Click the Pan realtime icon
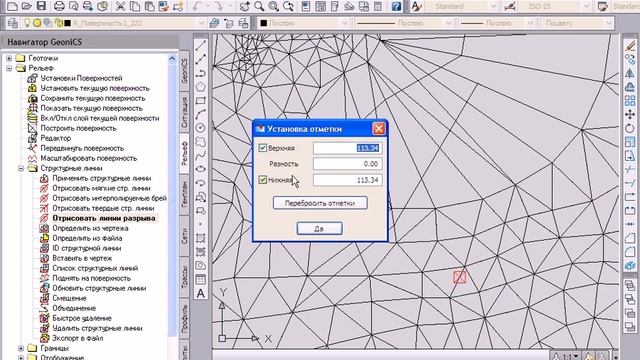 click(244, 6)
